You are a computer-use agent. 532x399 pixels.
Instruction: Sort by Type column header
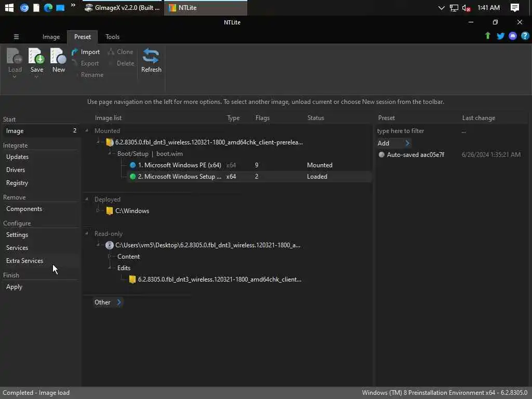[233, 118]
